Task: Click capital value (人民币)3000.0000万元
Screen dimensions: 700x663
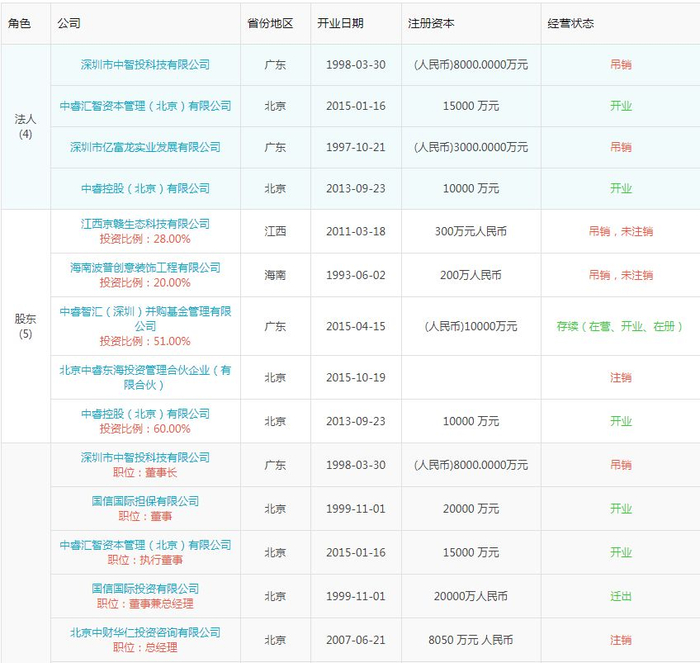Action: click(471, 147)
